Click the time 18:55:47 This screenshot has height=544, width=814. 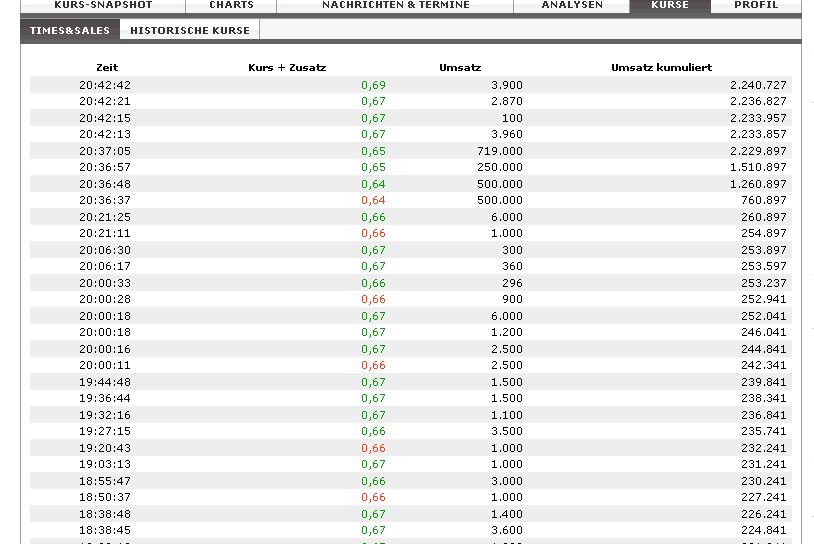click(105, 481)
